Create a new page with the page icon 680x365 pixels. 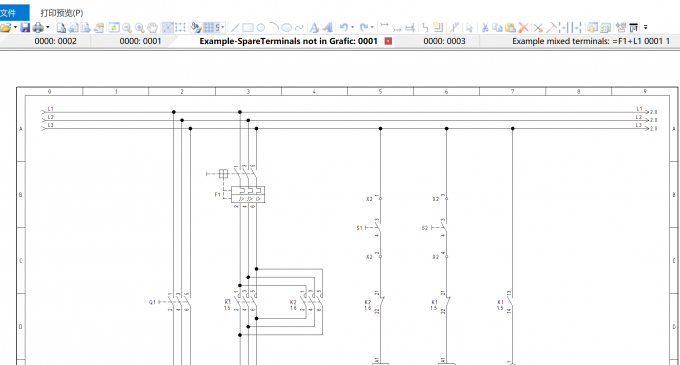pos(61,28)
